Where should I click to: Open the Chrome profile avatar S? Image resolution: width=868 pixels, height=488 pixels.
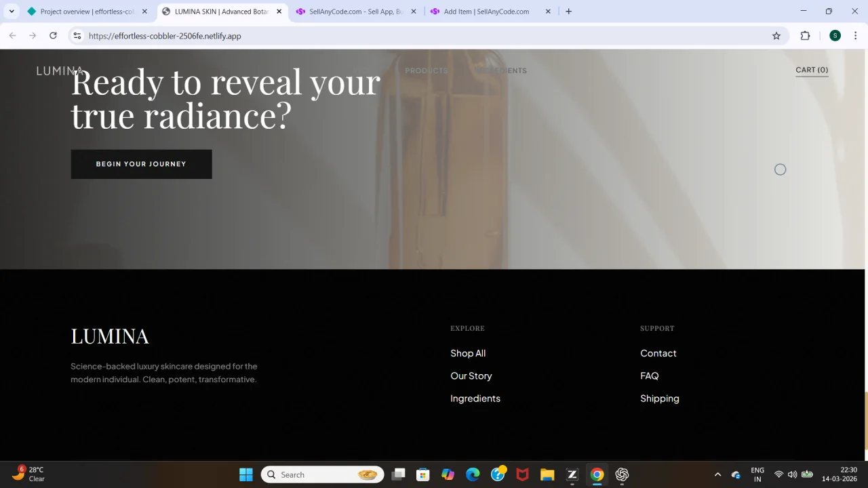tap(835, 36)
